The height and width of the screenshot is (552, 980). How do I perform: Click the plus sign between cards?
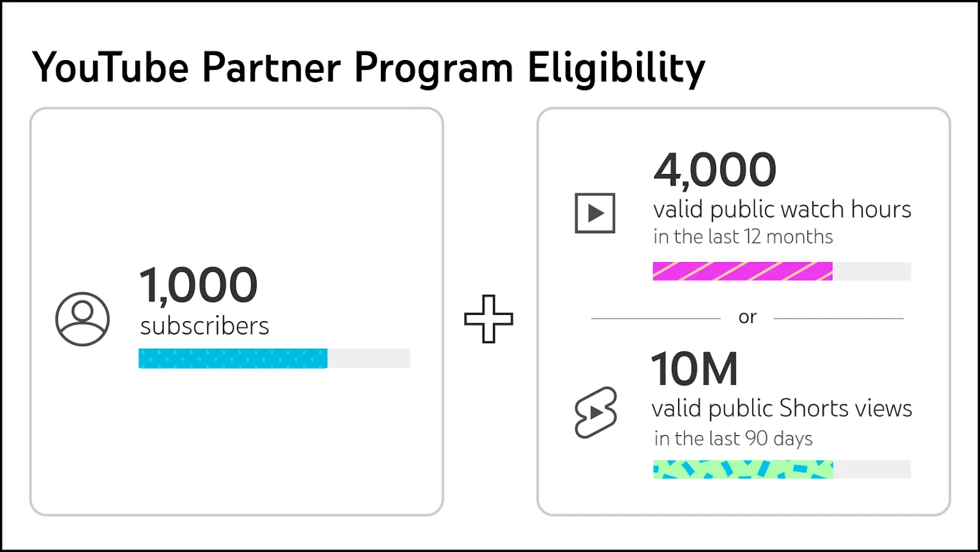488,319
